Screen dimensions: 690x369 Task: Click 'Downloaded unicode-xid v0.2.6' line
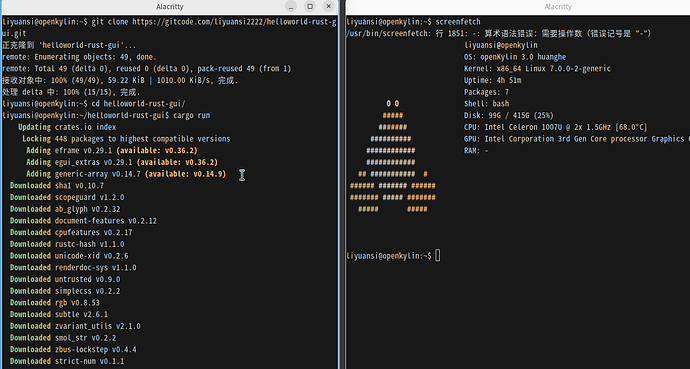pos(69,256)
